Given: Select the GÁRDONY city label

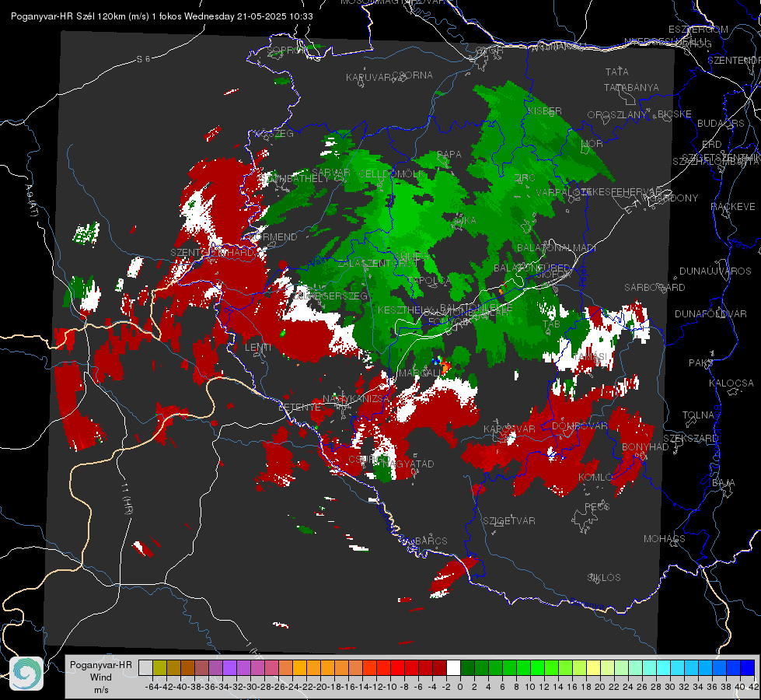Looking at the screenshot, I should [675, 198].
